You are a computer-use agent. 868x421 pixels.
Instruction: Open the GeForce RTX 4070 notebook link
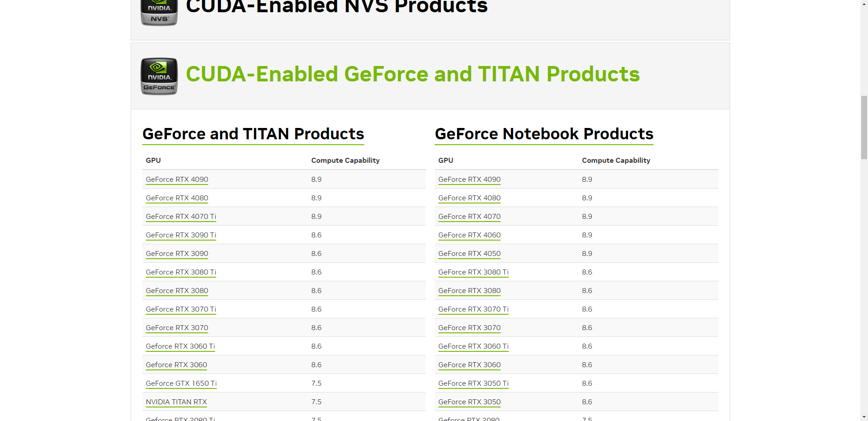point(469,216)
